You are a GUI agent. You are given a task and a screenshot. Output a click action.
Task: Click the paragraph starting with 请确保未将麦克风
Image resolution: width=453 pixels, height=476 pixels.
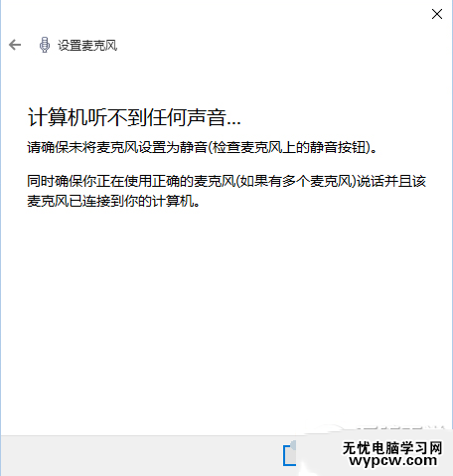(202, 147)
